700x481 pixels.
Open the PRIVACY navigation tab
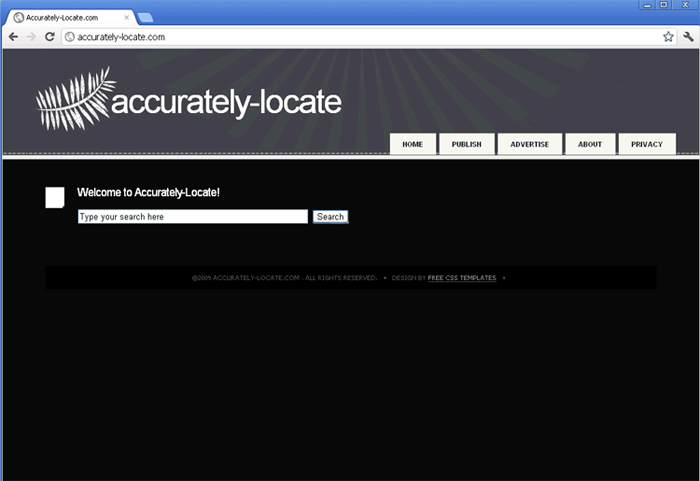click(647, 144)
